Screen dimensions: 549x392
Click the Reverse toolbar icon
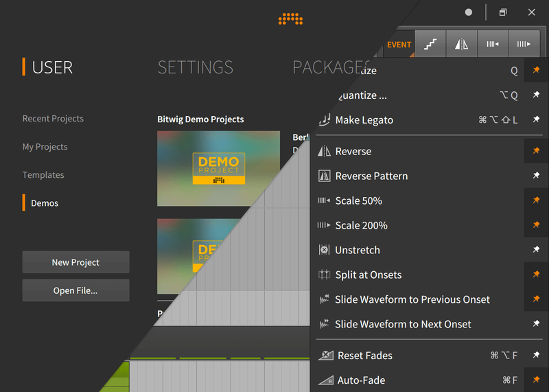click(x=461, y=45)
